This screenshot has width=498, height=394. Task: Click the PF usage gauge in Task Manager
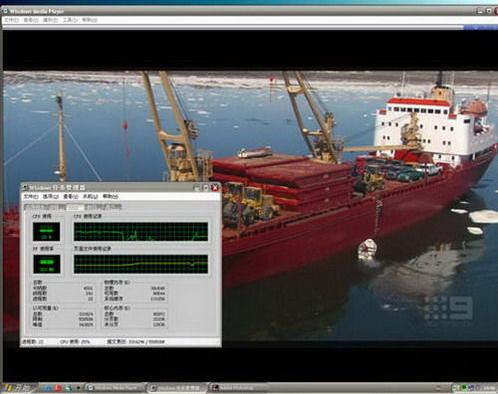point(46,264)
